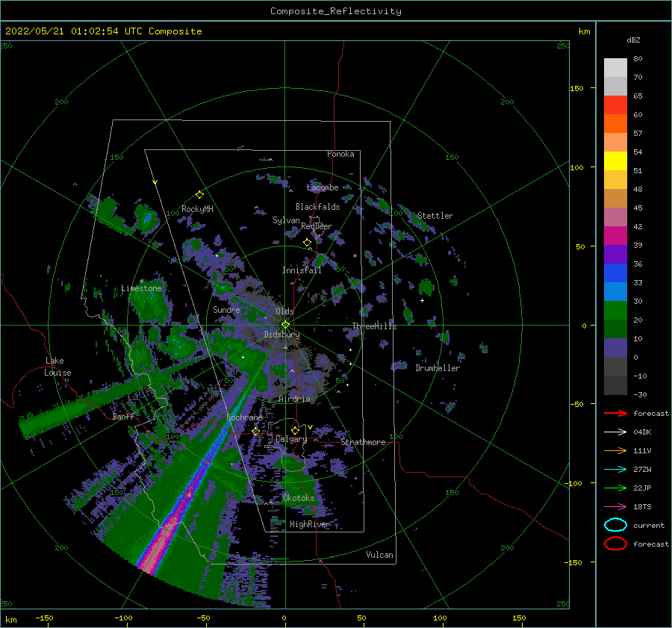Click the magenta 18TS arrow legend icon

(615, 507)
